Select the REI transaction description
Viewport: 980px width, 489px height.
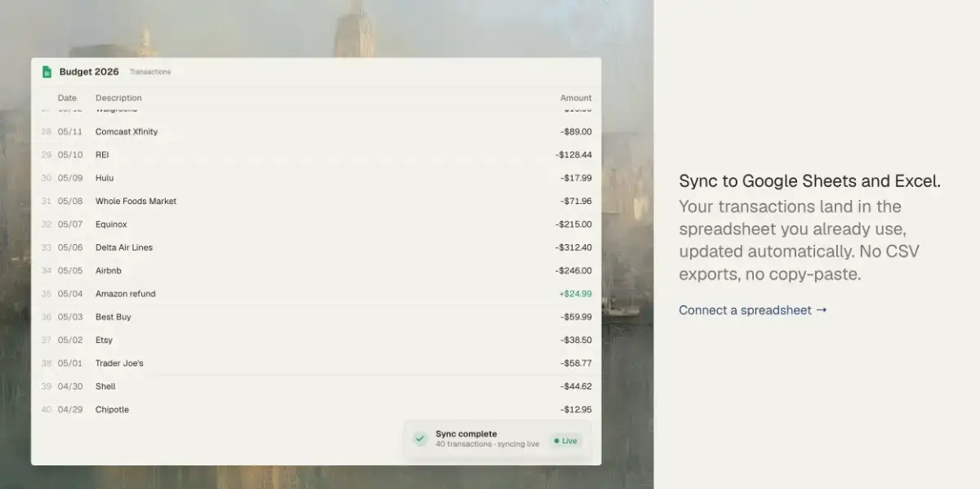click(x=102, y=155)
